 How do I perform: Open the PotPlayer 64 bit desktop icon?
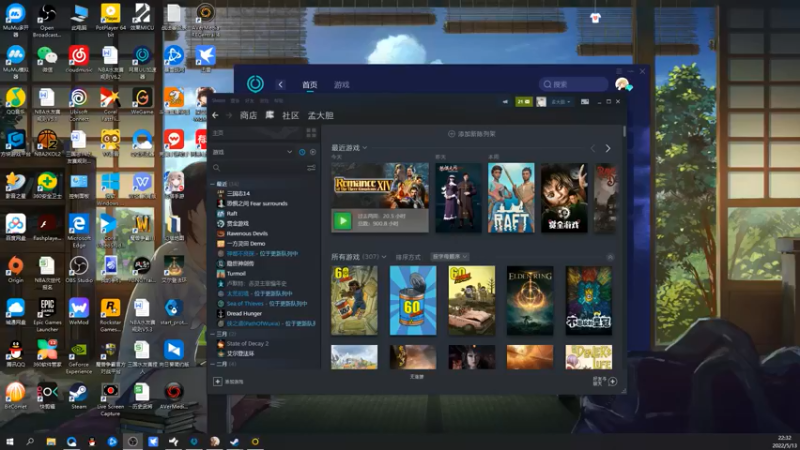[110, 19]
